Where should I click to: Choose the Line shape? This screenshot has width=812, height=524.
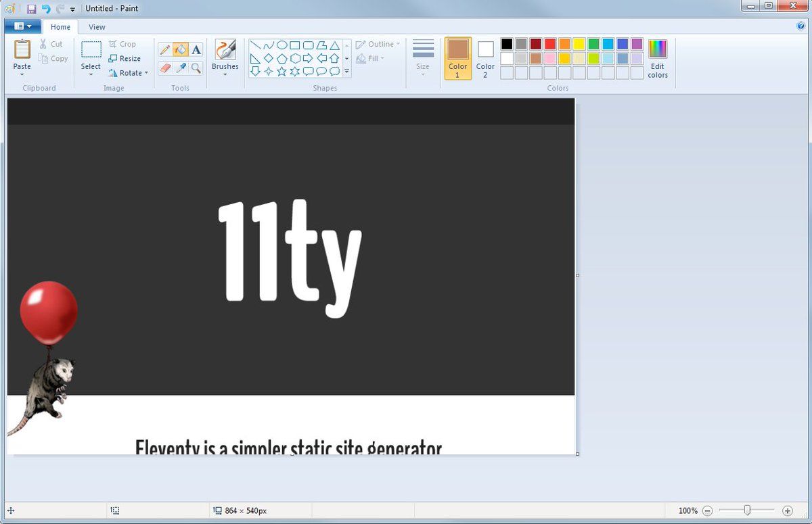pyautogui.click(x=255, y=45)
